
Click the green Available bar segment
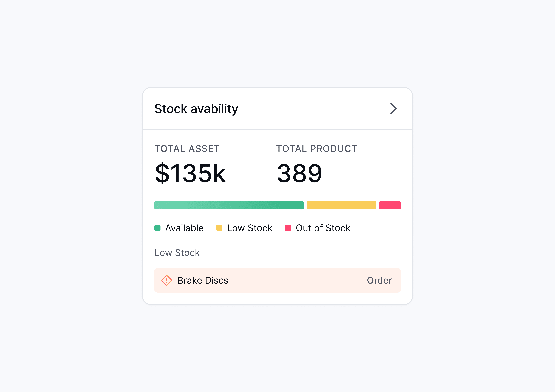[x=229, y=205]
